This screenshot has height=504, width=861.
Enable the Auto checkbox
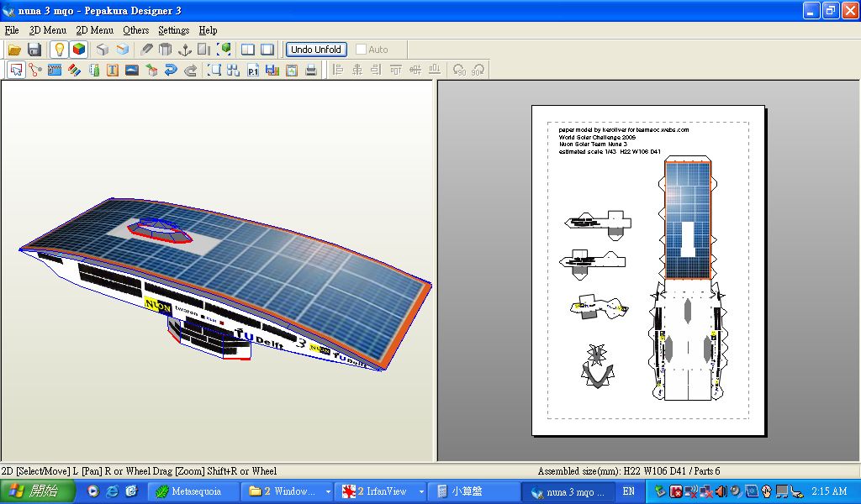click(362, 50)
